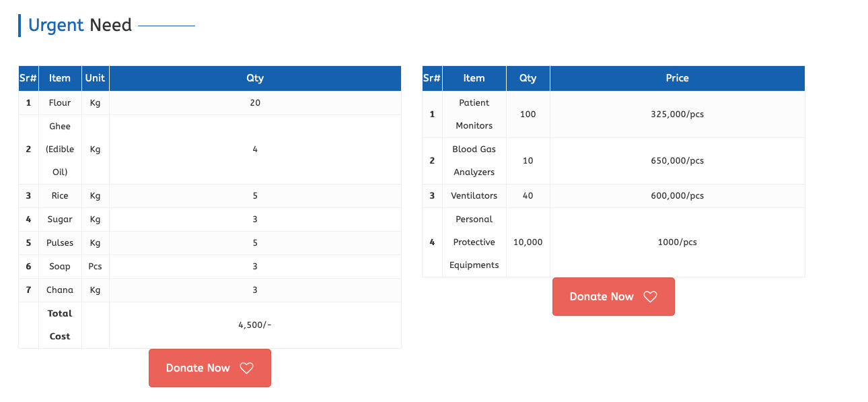The height and width of the screenshot is (402, 868).
Task: Click the 4,500/- total cost value
Action: pyautogui.click(x=255, y=325)
